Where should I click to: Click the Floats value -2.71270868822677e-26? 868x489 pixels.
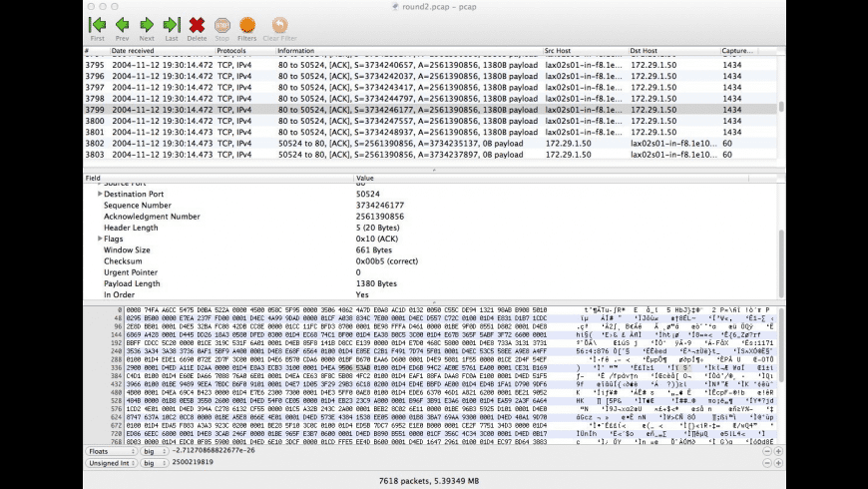click(214, 451)
